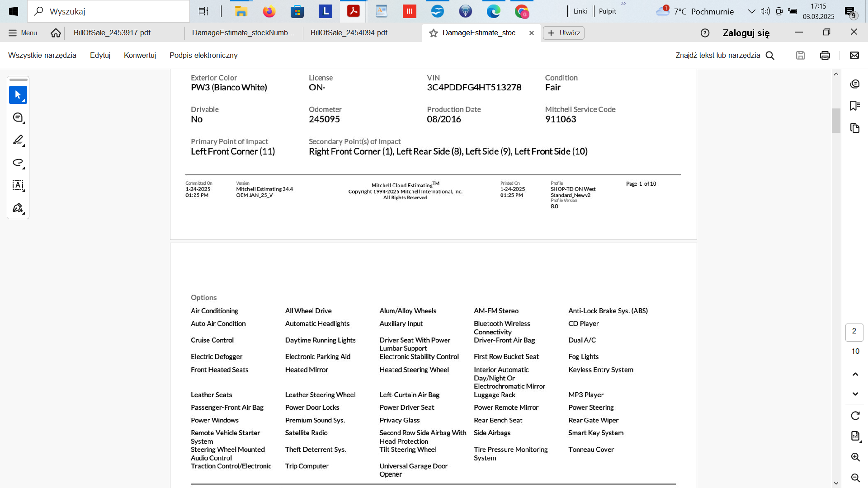Open the AI assistant panel icon
The height and width of the screenshot is (488, 868).
pyautogui.click(x=854, y=84)
